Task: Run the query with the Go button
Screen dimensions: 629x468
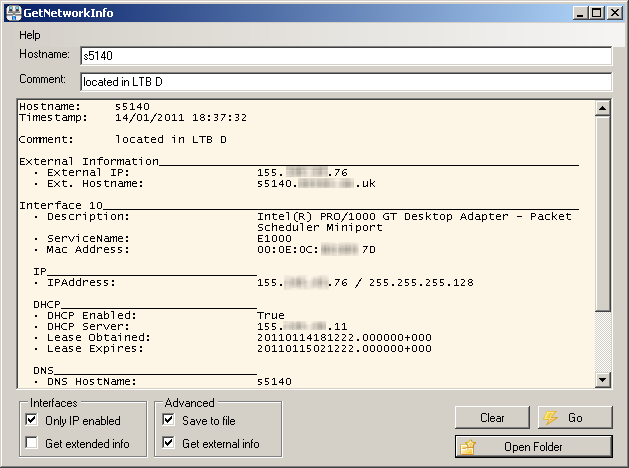Action: click(x=574, y=418)
